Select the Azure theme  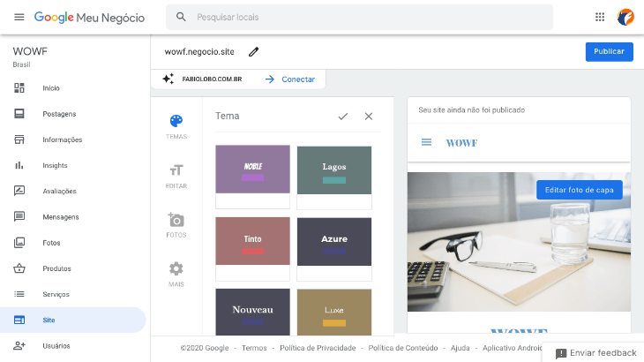pos(334,249)
